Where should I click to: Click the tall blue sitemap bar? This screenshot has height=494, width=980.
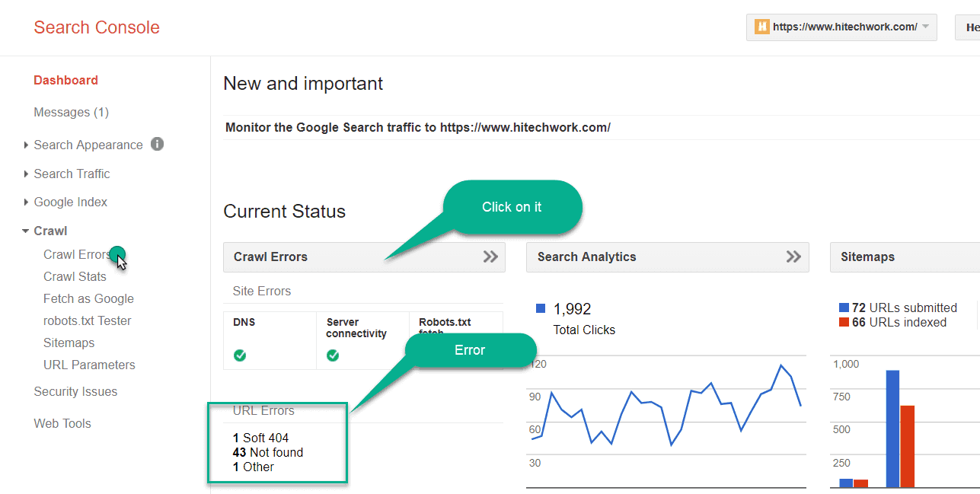point(892,429)
